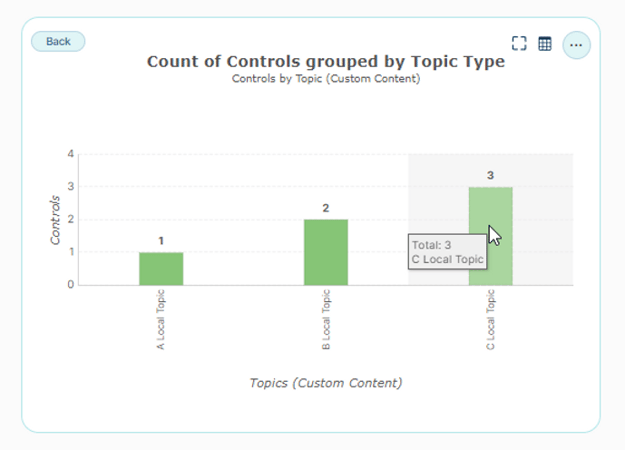Expand chart to fullscreen view
This screenshot has height=450, width=625.
519,43
